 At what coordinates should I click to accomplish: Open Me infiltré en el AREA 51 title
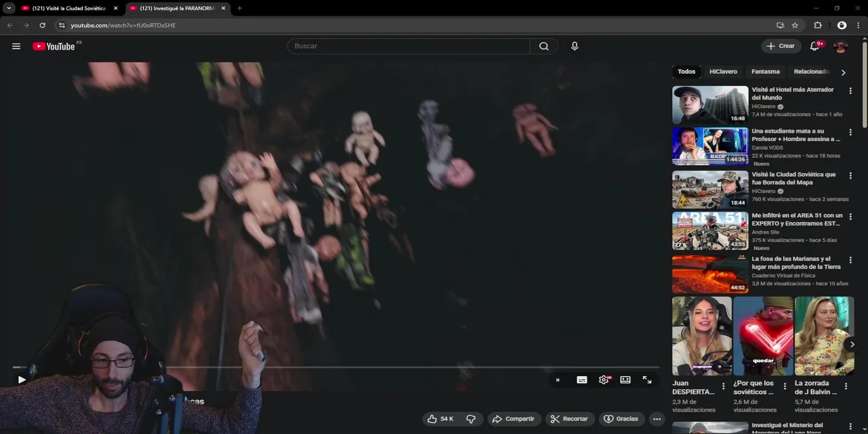(x=797, y=219)
